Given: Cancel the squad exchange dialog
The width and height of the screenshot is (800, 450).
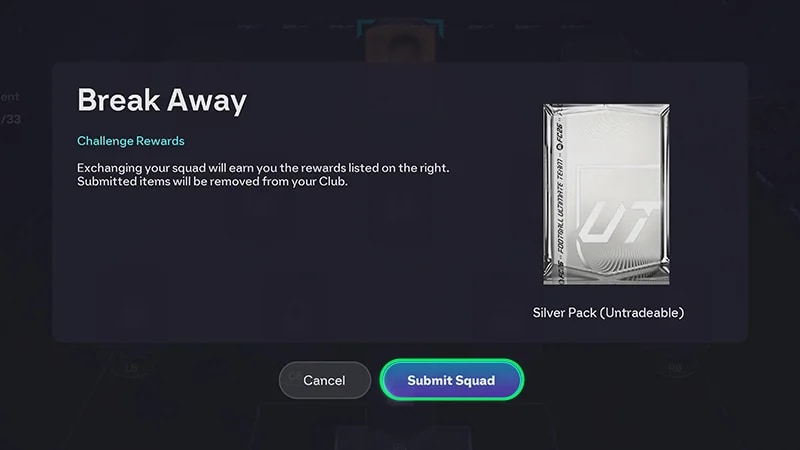Looking at the screenshot, I should (324, 380).
